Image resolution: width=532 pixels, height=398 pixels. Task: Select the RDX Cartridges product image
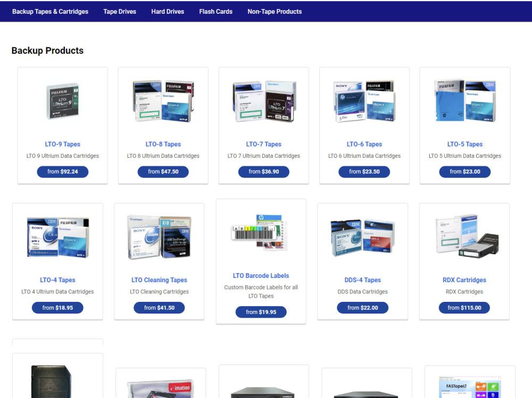pyautogui.click(x=467, y=236)
